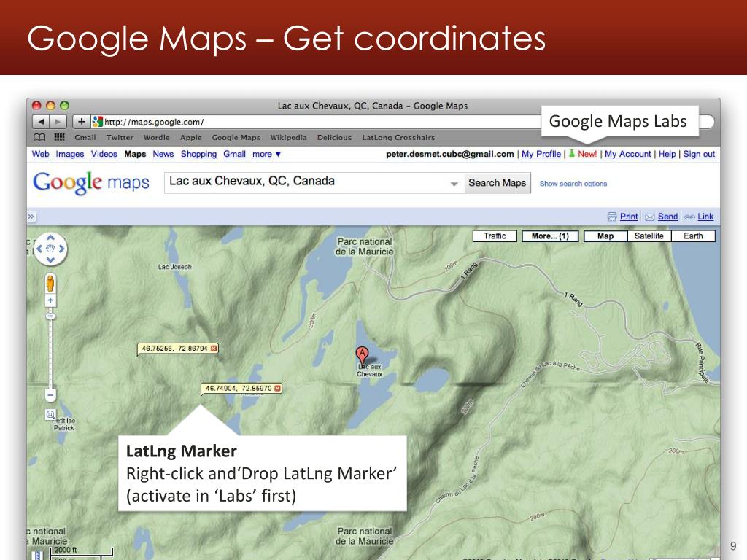
Task: Click the hand icon in pan control
Action: [50, 249]
